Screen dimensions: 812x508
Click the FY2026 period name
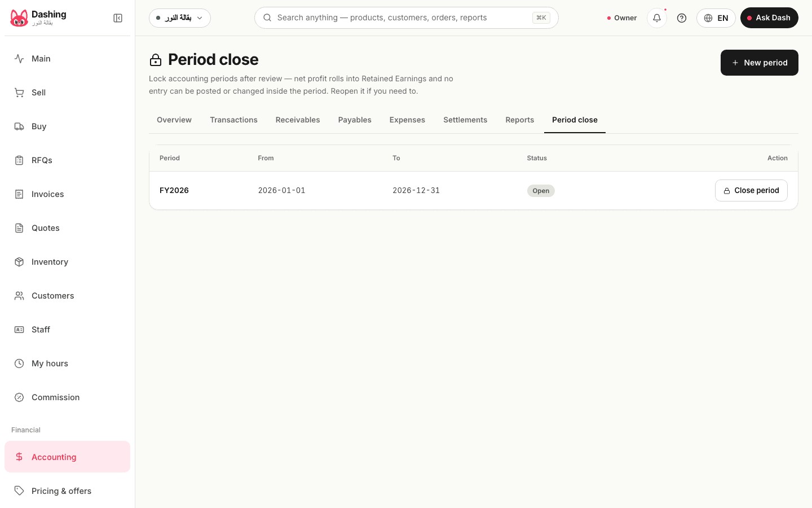174,191
